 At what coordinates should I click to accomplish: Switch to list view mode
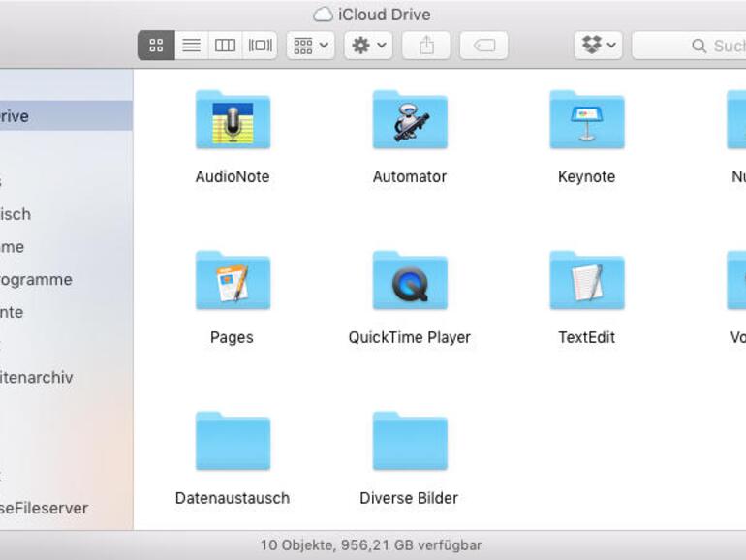coord(192,46)
